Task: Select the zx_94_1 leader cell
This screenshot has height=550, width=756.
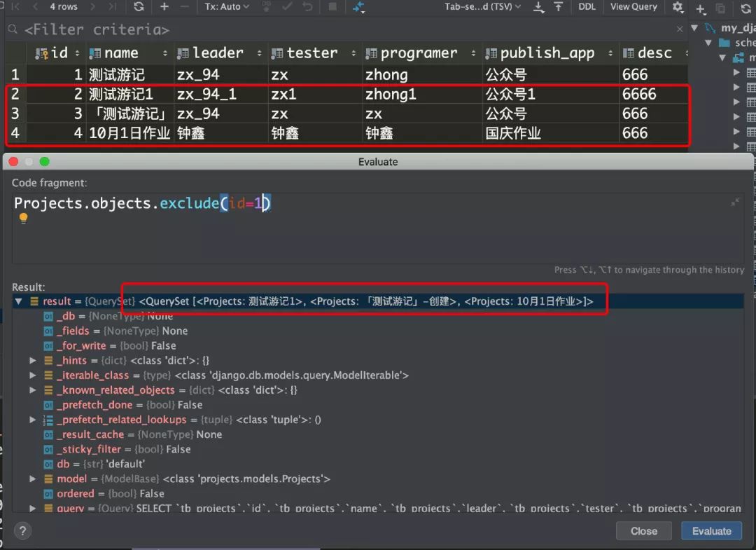Action: point(220,94)
